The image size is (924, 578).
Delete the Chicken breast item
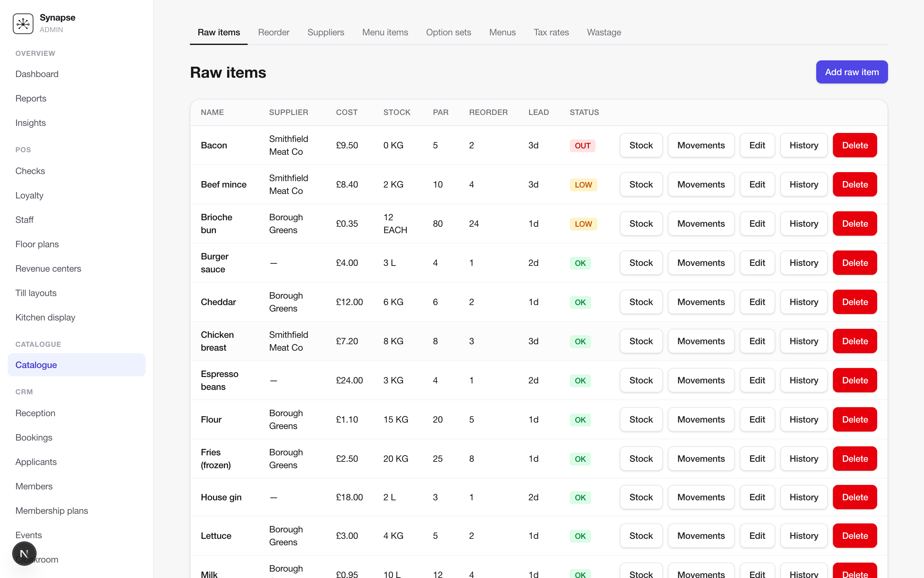854,341
